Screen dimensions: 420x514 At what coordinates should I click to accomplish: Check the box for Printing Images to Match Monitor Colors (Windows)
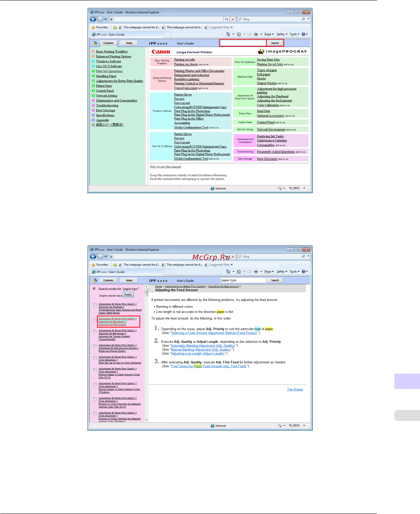[95, 384]
